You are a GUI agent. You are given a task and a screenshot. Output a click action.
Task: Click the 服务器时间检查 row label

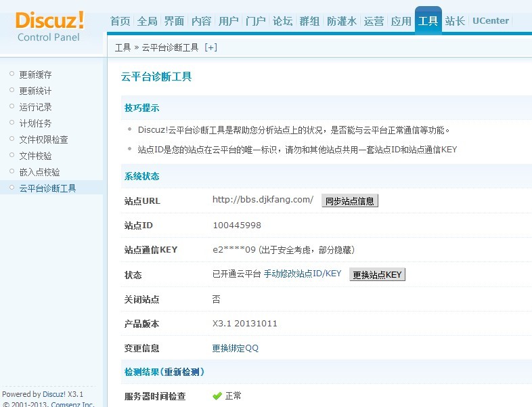coord(155,396)
